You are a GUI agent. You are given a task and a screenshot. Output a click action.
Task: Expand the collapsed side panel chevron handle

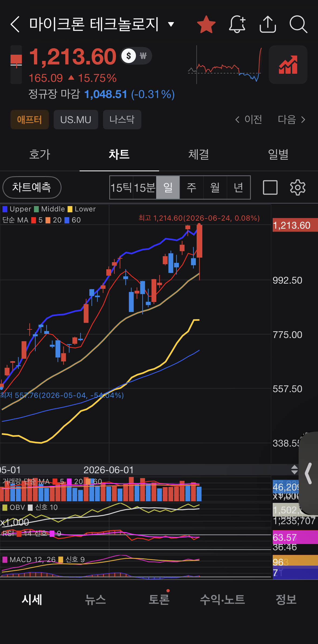[309, 473]
